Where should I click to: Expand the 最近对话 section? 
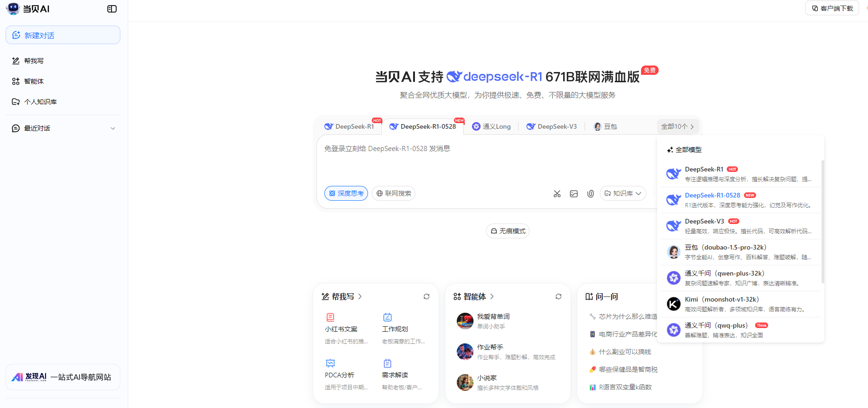tap(63, 128)
